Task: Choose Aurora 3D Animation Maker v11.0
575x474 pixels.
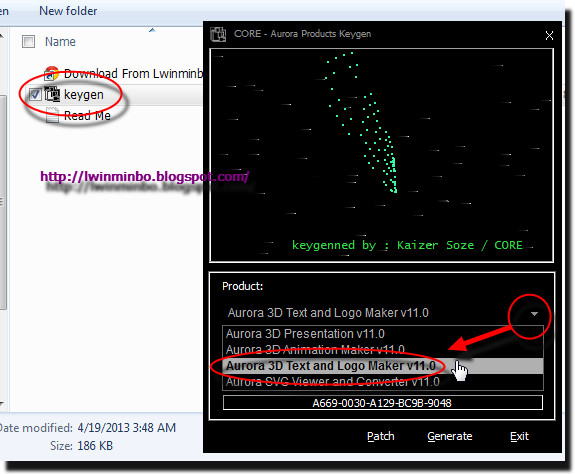Action: point(383,349)
